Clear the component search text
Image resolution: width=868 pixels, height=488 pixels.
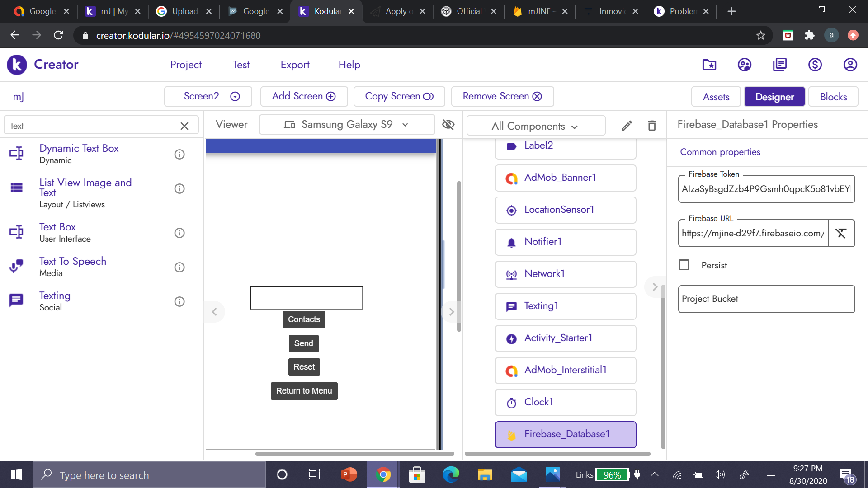pyautogui.click(x=184, y=126)
